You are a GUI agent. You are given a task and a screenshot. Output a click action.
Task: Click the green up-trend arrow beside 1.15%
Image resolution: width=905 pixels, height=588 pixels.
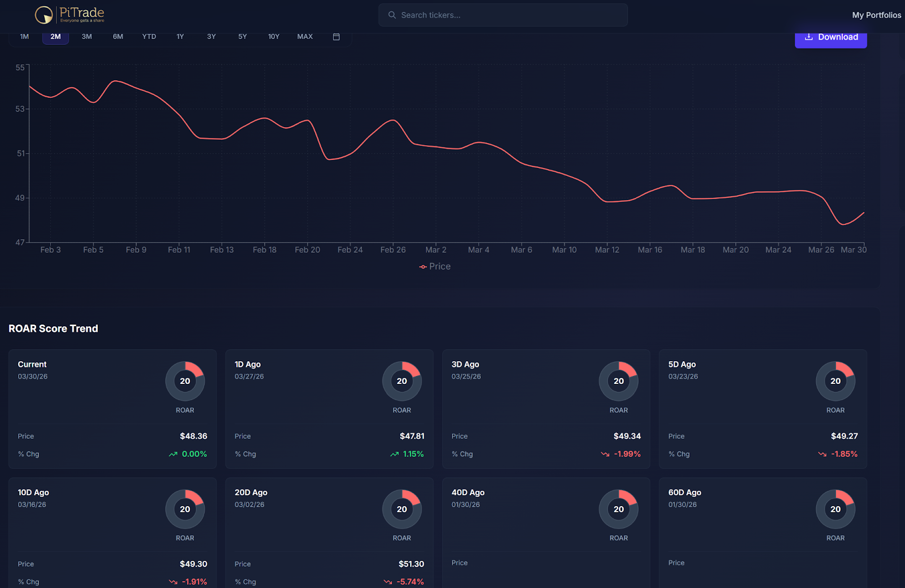394,454
